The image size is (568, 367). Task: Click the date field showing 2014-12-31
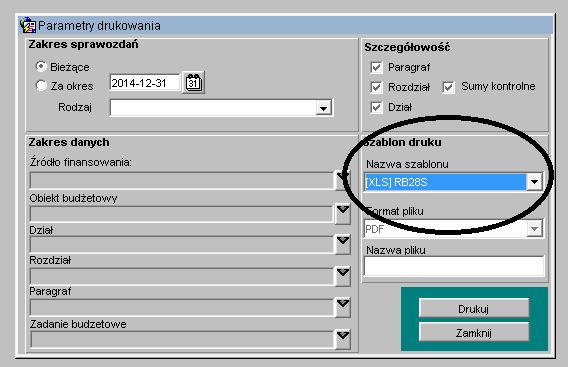(145, 83)
